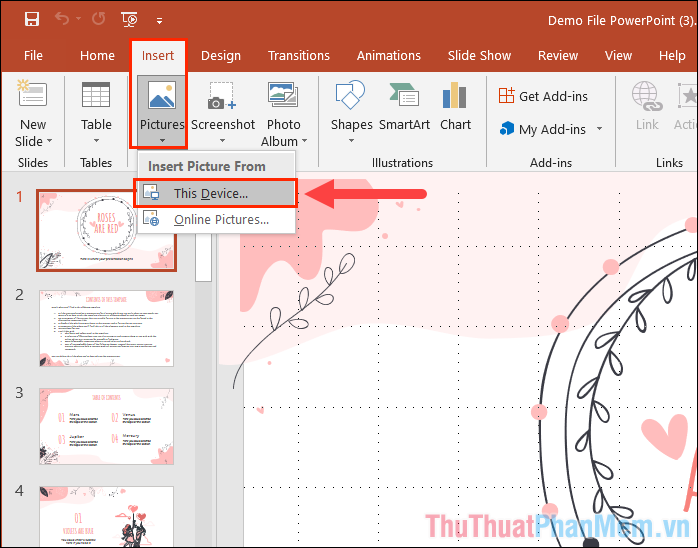
Task: Click the Tables group label
Action: point(96,163)
